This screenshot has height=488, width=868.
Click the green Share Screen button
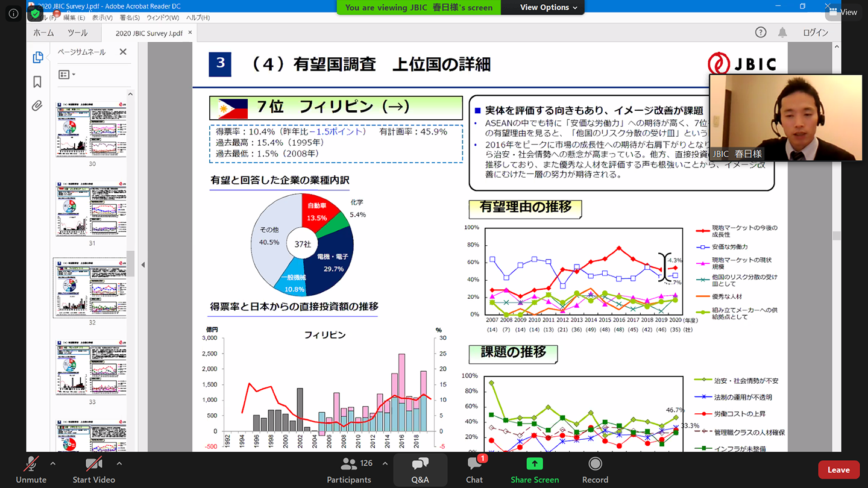pos(535,470)
